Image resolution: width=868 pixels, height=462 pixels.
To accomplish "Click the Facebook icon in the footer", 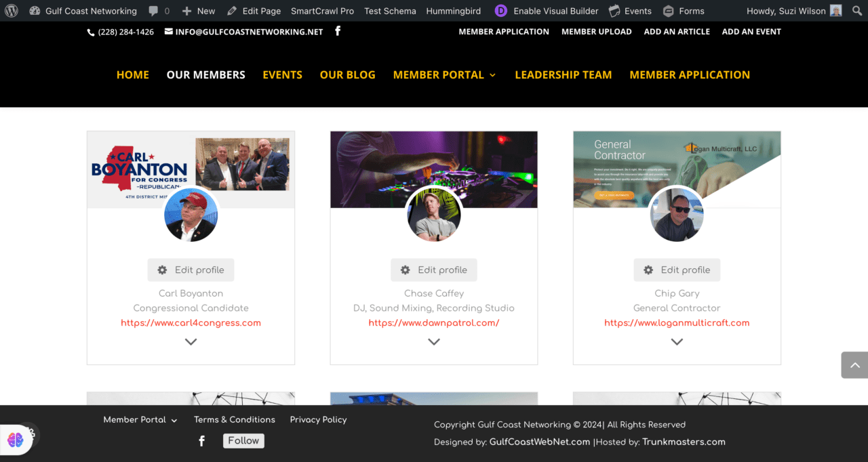I will click(x=201, y=441).
